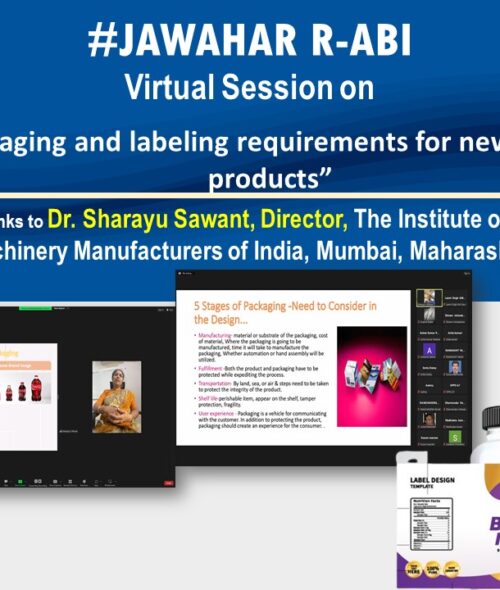Select the green "S" avatar participant tile

(455, 437)
